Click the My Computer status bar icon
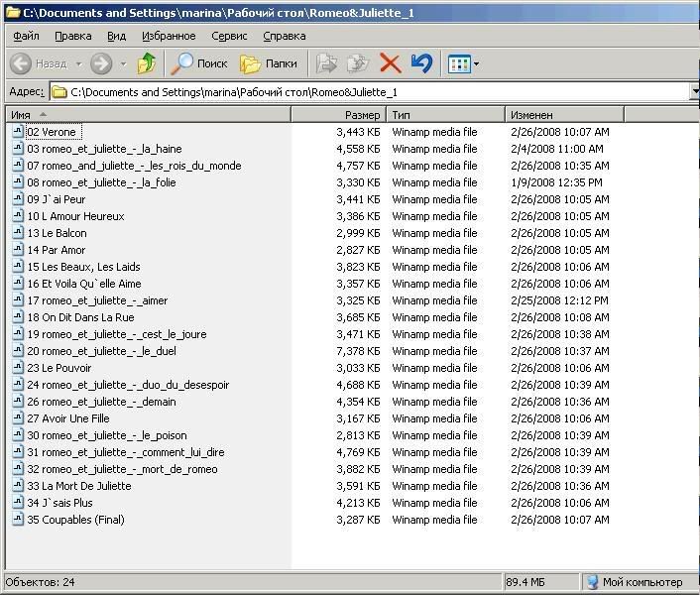 [x=592, y=582]
